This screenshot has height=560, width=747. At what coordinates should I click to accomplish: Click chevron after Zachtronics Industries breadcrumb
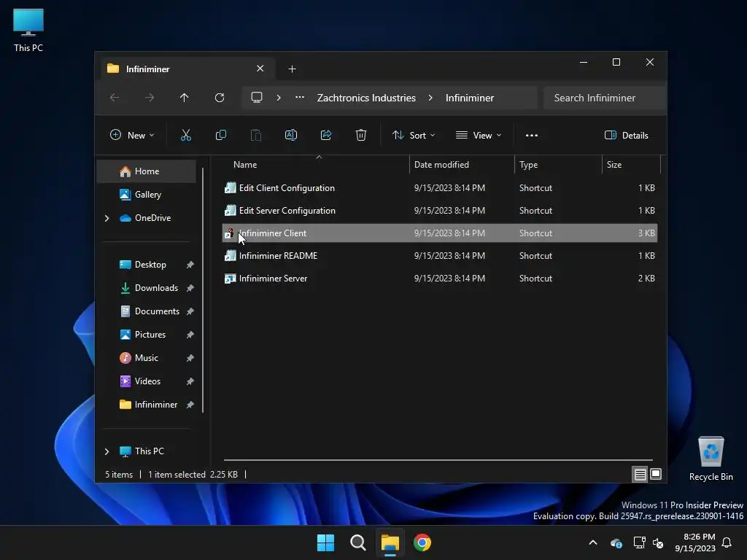[430, 98]
